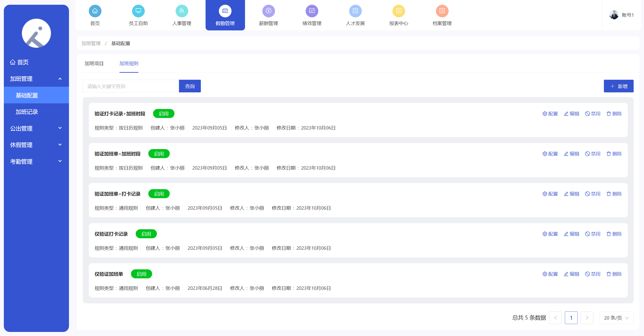Open the 薪酬管理 module icon

(268, 11)
